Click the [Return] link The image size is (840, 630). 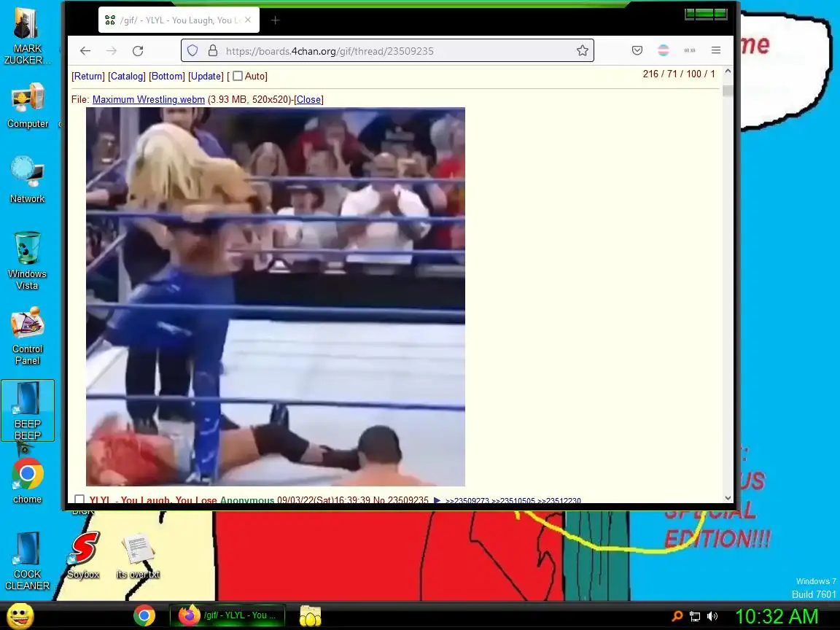[87, 76]
